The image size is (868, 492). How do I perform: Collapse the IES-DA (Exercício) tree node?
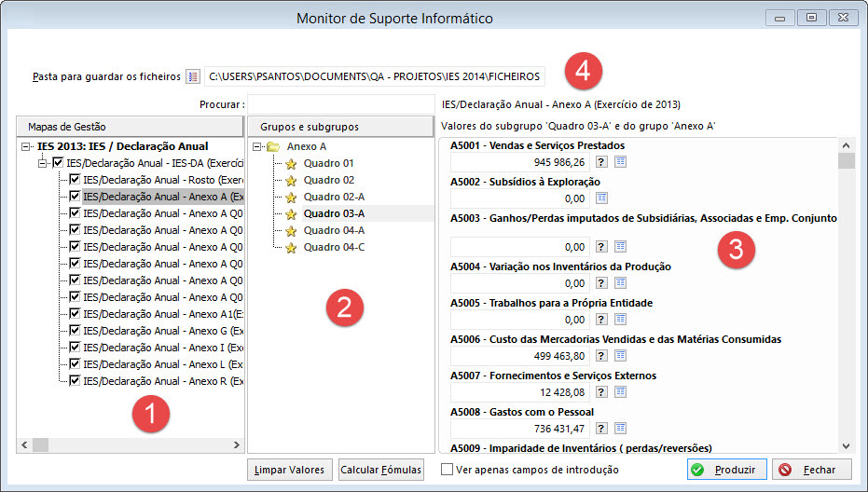(42, 163)
